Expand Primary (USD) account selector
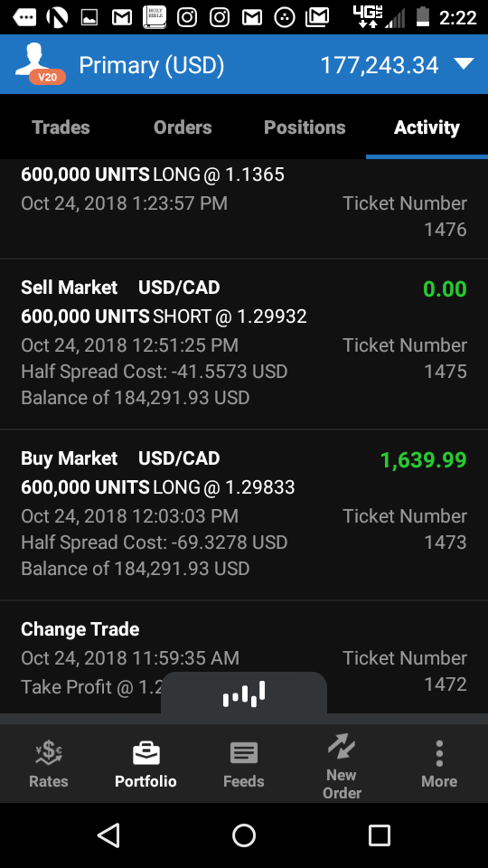488x868 pixels. coord(152,65)
